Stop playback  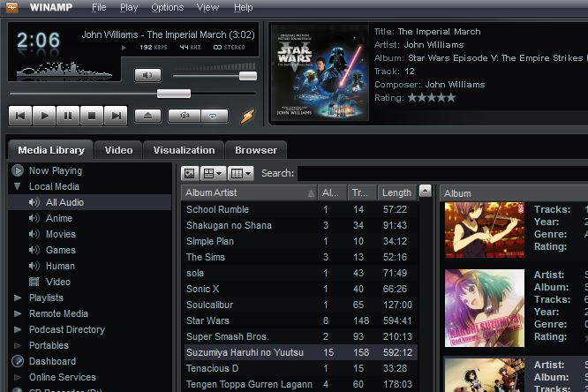click(92, 116)
